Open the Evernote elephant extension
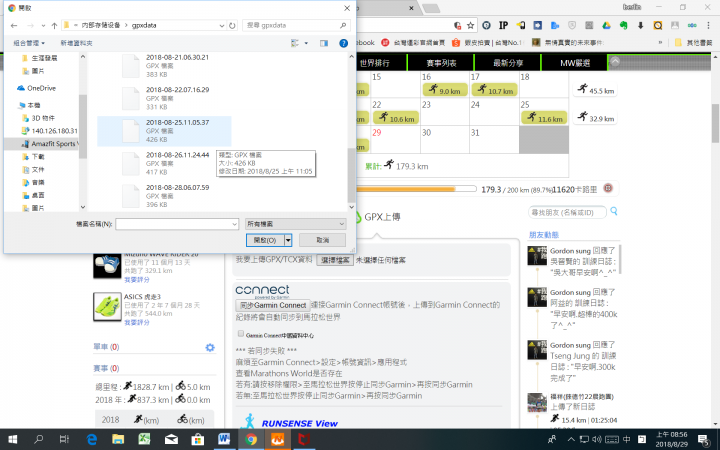This screenshot has height=450, width=720. pos(623,26)
